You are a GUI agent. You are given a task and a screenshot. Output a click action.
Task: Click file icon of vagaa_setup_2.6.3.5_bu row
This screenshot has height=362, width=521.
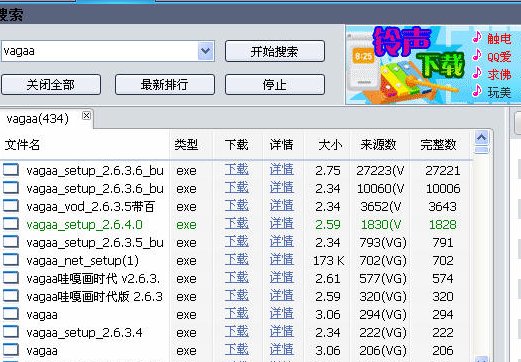pyautogui.click(x=11, y=242)
